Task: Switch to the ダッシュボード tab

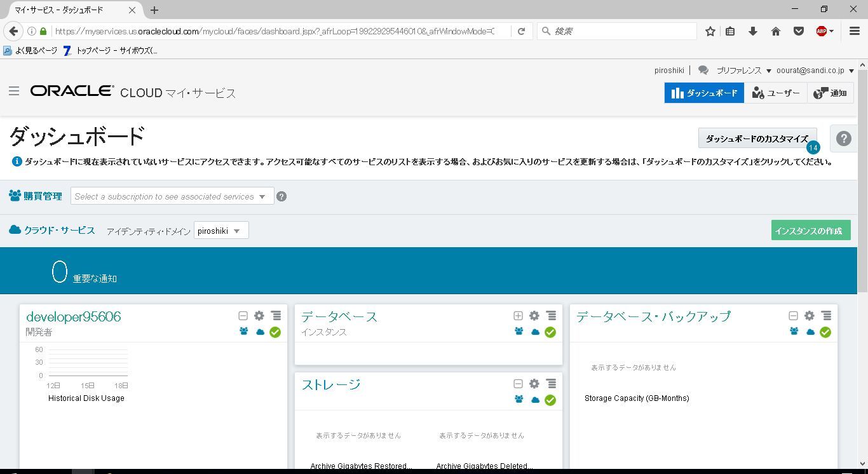Action: 704,93
